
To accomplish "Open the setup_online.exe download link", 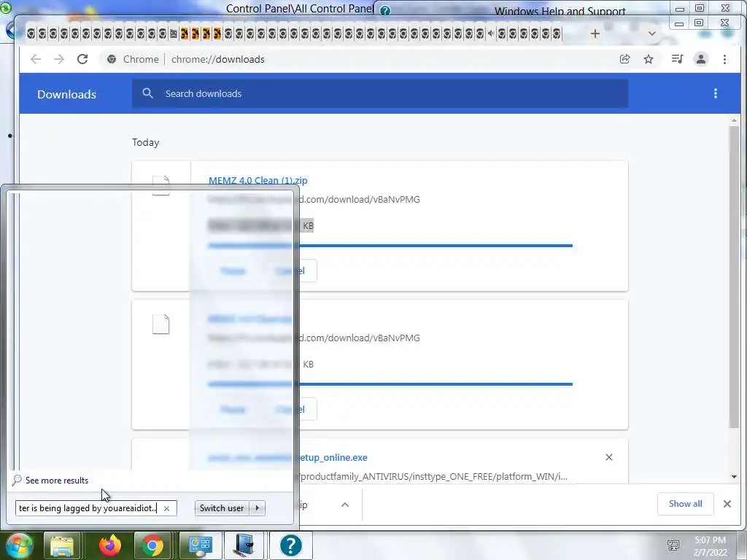I will point(287,458).
